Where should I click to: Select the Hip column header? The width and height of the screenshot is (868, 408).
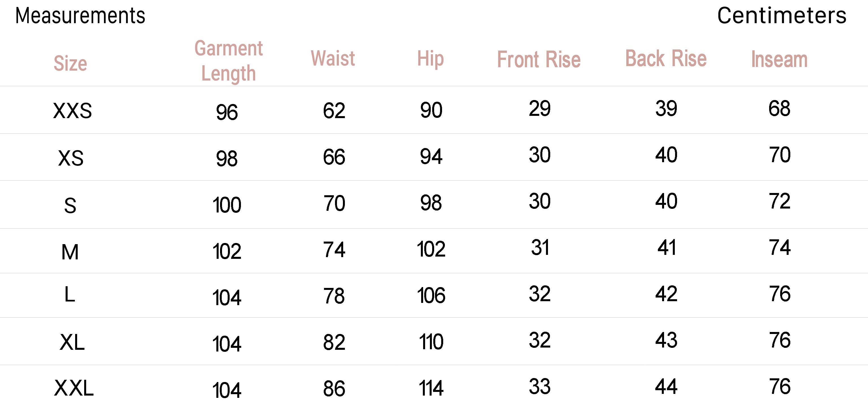point(430,59)
